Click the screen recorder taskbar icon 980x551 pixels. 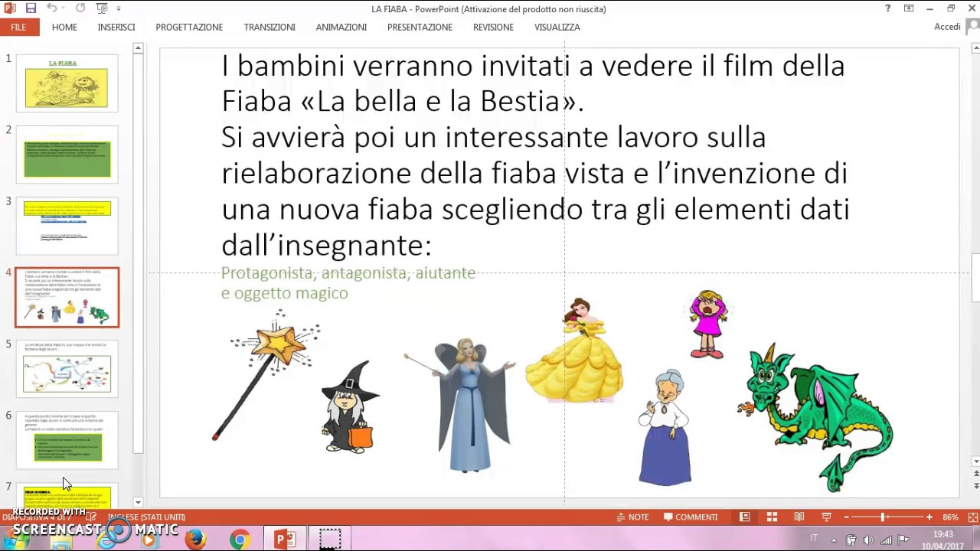coord(330,540)
